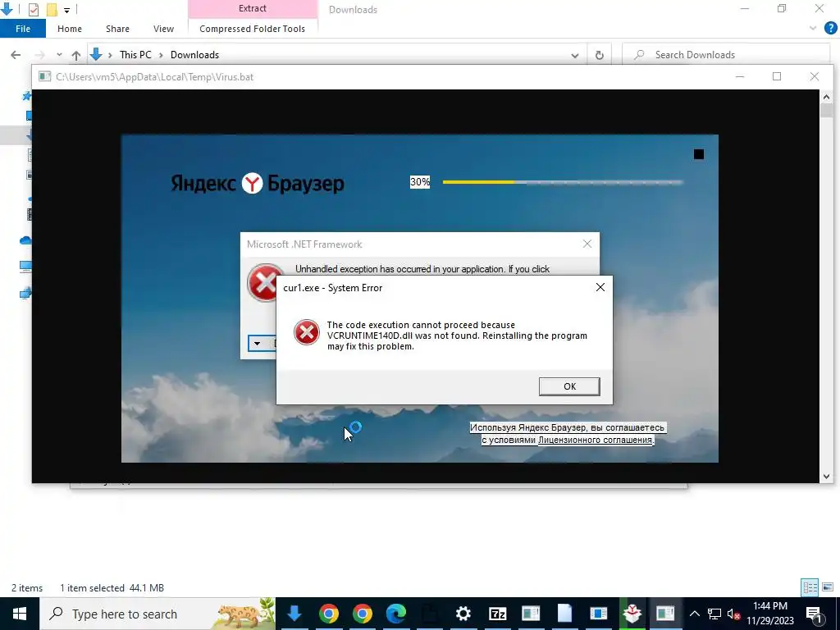The height and width of the screenshot is (630, 840).
Task: Click the black square in Yandex installer corner
Action: [x=699, y=154]
